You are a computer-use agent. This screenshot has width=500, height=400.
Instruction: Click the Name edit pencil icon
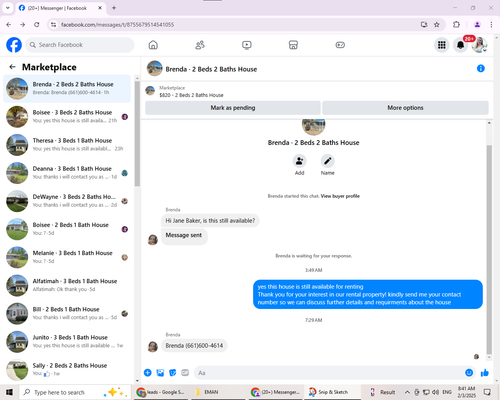(328, 161)
